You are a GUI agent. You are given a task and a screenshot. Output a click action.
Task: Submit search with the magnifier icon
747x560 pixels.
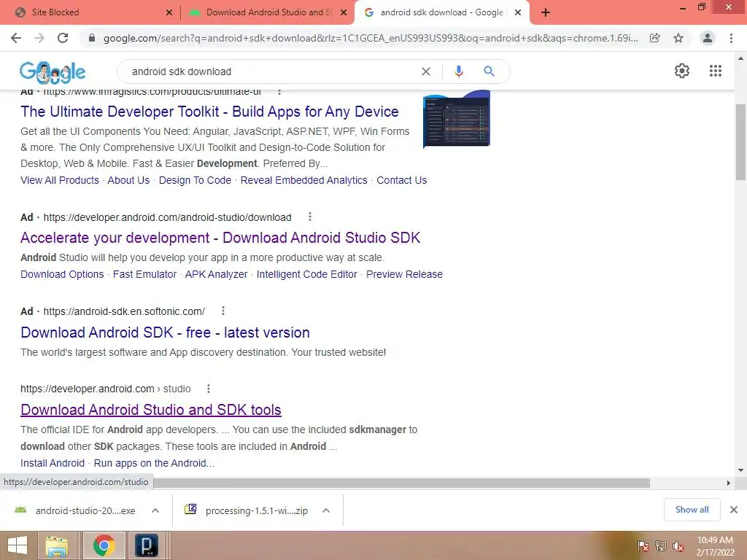pos(489,71)
